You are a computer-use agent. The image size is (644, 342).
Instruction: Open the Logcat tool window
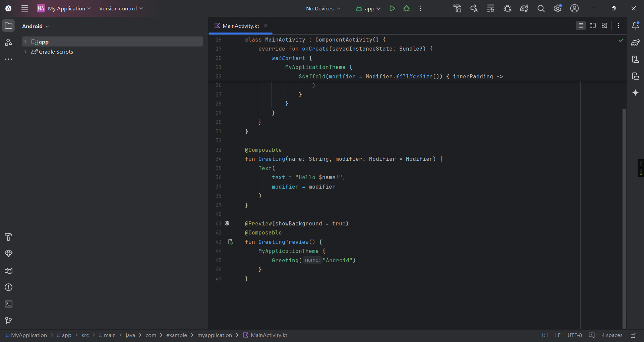(x=9, y=271)
